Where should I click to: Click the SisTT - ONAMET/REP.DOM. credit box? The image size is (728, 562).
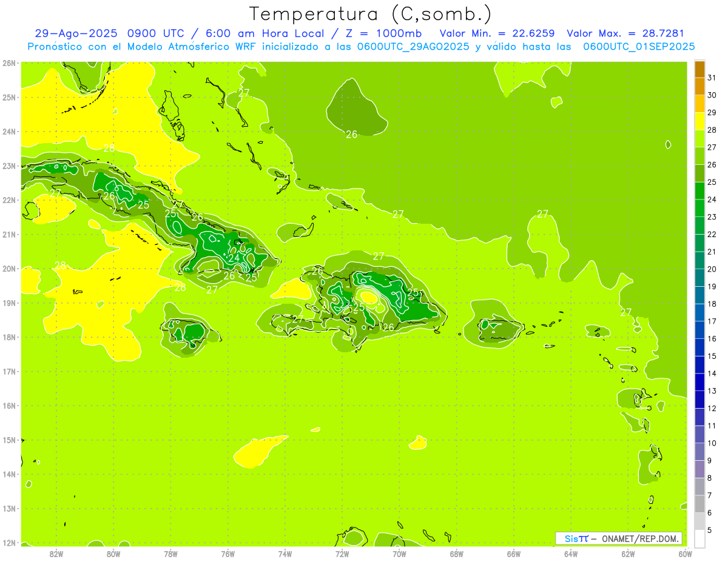pyautogui.click(x=619, y=538)
